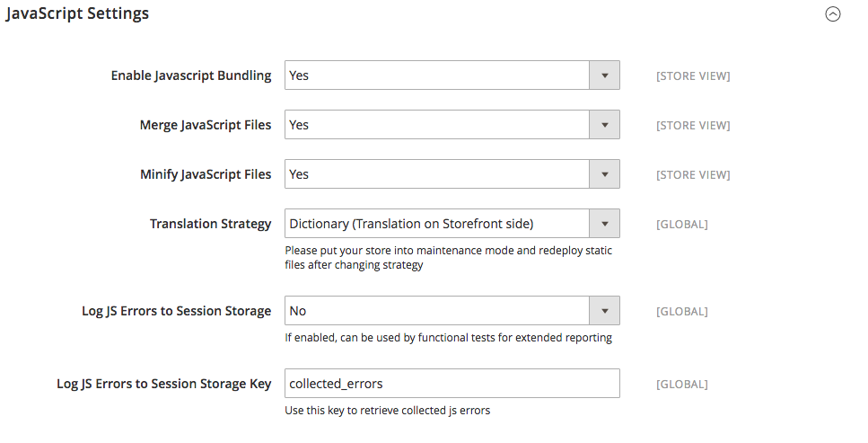Click the maintenance mode note under Translation Strategy
Image resolution: width=868 pixels, height=443 pixels.
pyautogui.click(x=449, y=257)
